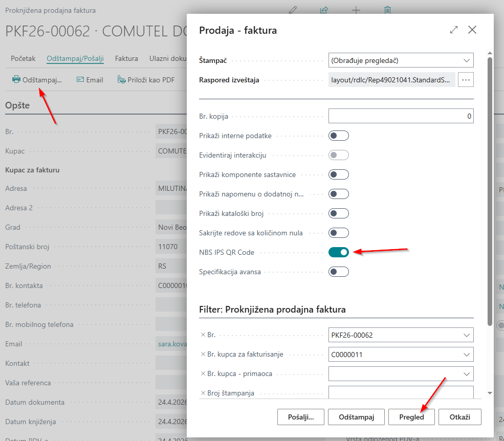Toggle Evidentiraj interakciju switch

[x=338, y=155]
